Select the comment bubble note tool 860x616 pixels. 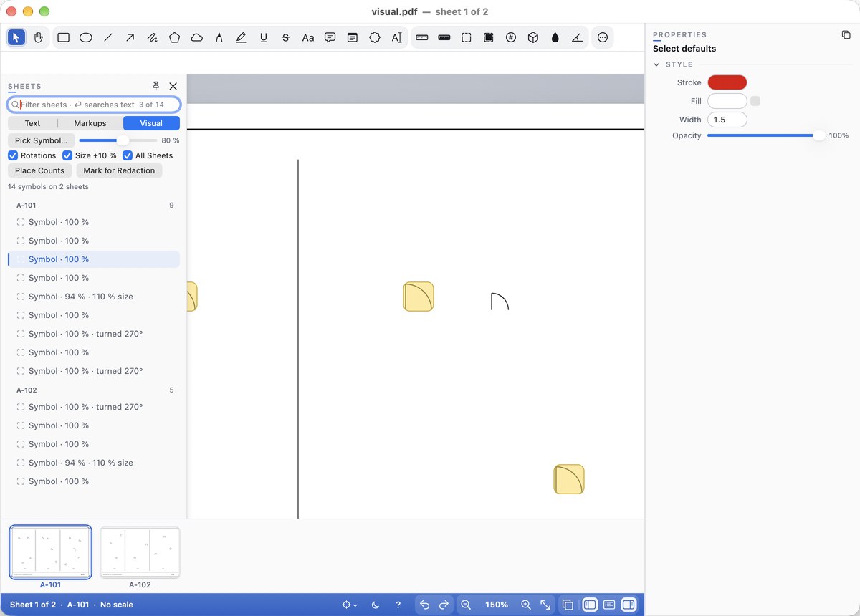pos(330,38)
